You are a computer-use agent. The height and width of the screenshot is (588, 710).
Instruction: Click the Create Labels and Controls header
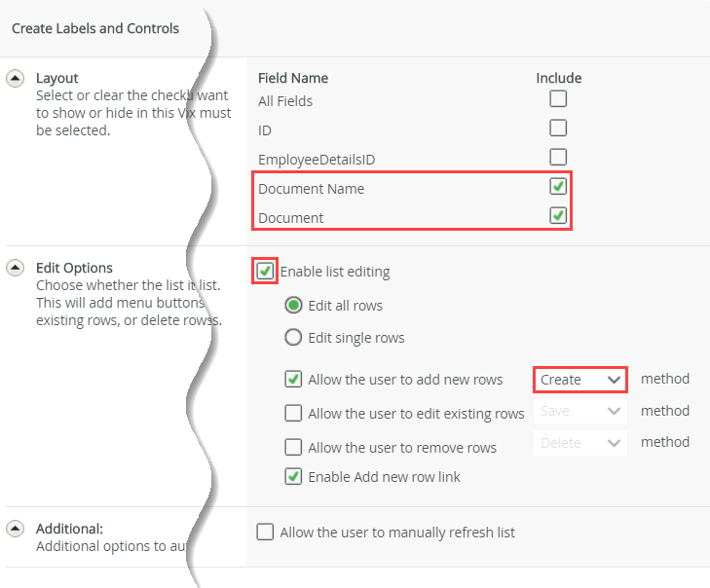pos(95,28)
